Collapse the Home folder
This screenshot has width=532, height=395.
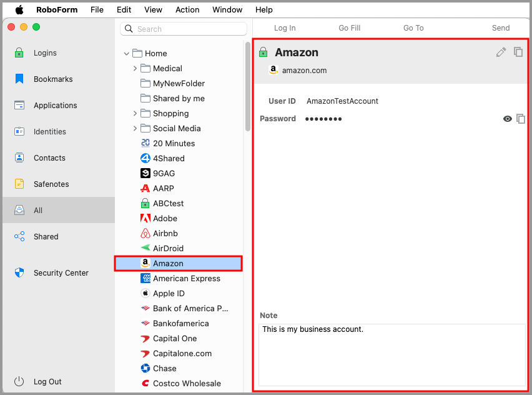point(126,53)
